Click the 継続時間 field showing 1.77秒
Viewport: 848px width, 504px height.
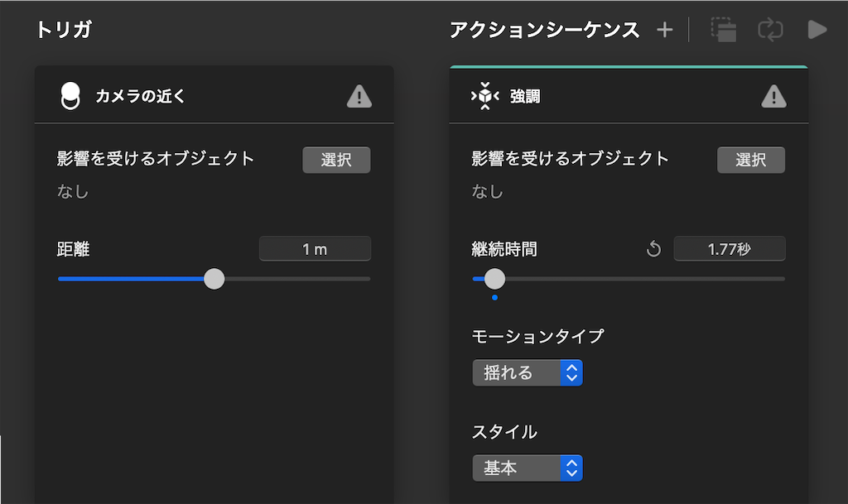(x=729, y=249)
